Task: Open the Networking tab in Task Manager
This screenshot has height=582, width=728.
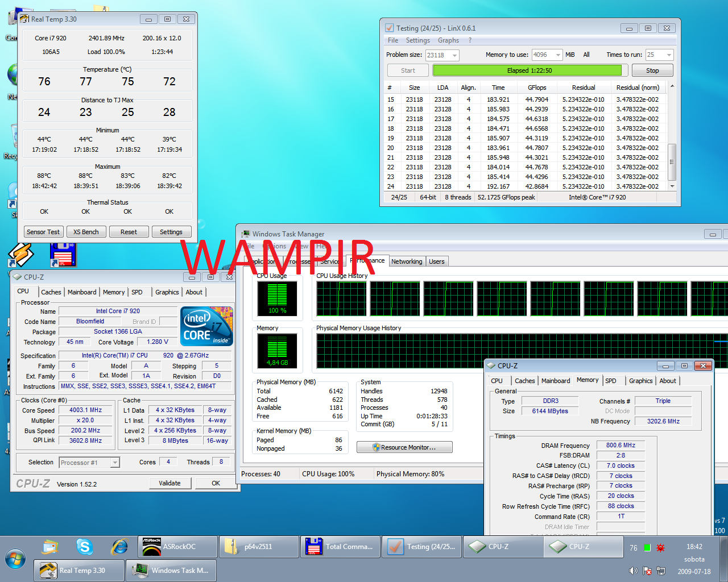Action: click(407, 261)
